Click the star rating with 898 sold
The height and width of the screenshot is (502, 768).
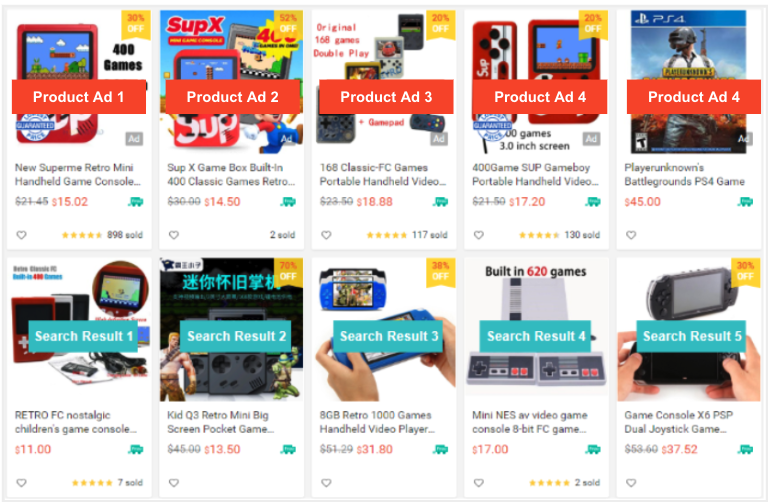(x=82, y=235)
